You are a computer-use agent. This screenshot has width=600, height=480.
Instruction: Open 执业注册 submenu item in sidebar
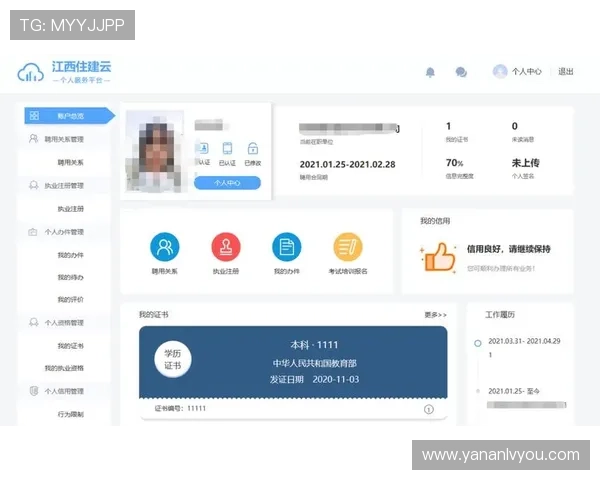[x=70, y=209]
